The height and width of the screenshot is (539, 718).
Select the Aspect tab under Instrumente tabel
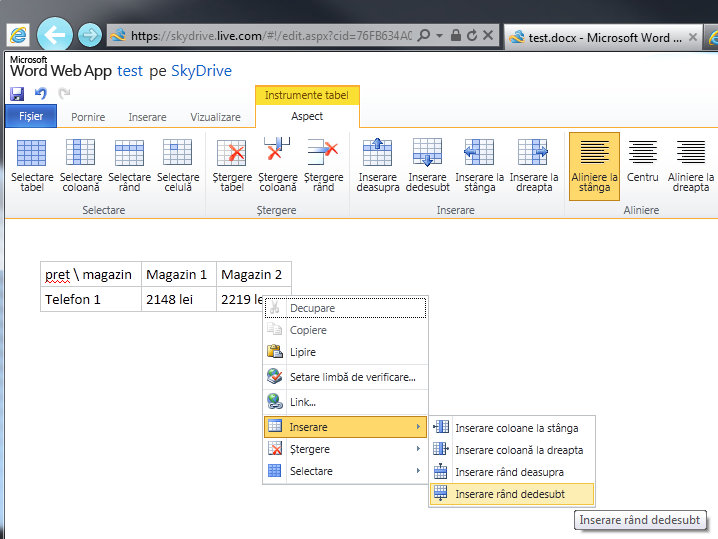coord(307,116)
